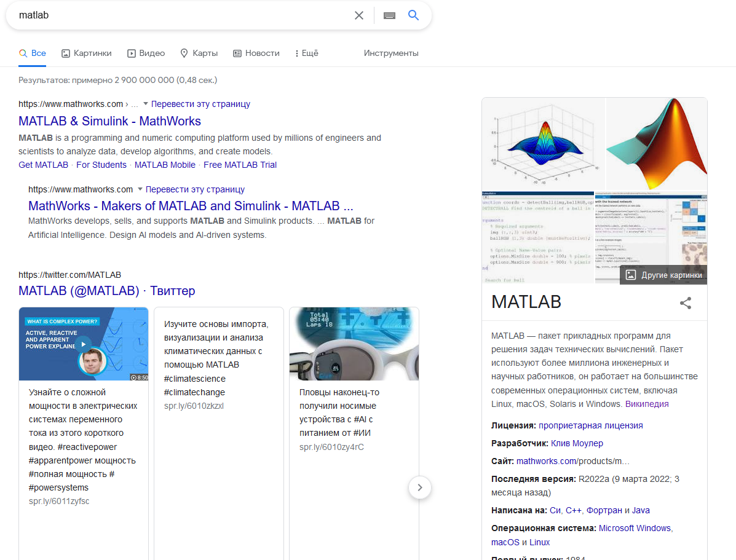Open macOS operating system link

505,543
